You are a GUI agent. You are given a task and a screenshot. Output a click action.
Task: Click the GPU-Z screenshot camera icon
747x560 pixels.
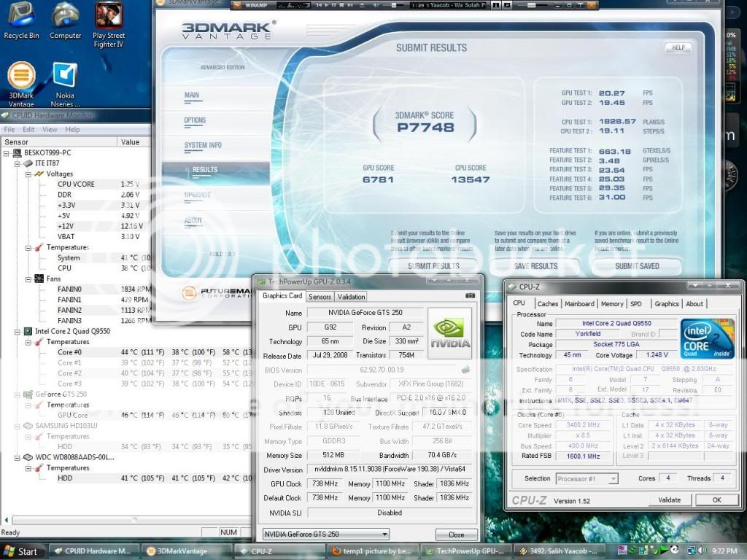(470, 296)
